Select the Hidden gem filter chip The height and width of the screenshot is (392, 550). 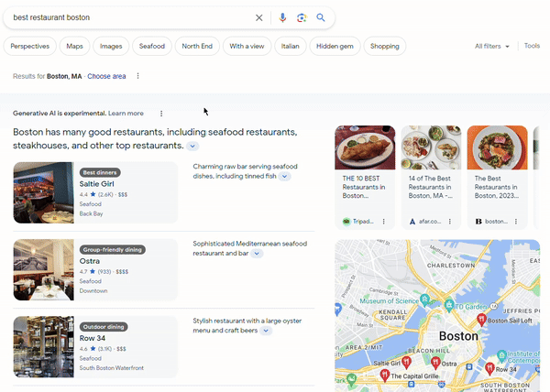pyautogui.click(x=335, y=46)
